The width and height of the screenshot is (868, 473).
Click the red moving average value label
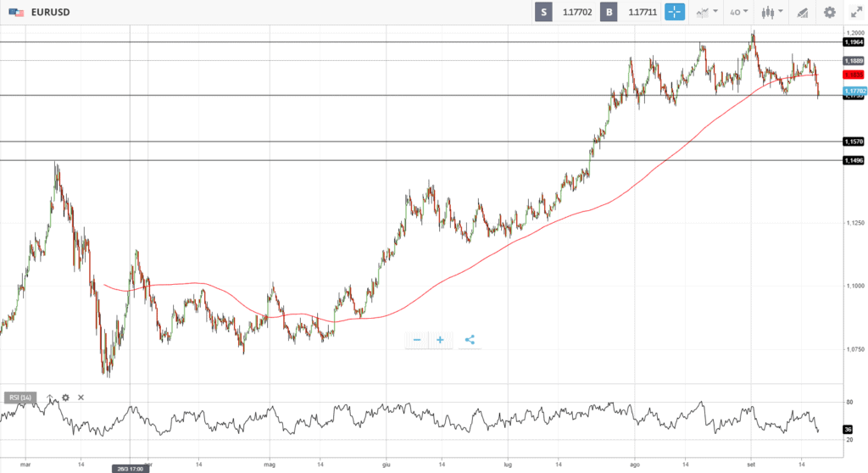click(x=854, y=75)
